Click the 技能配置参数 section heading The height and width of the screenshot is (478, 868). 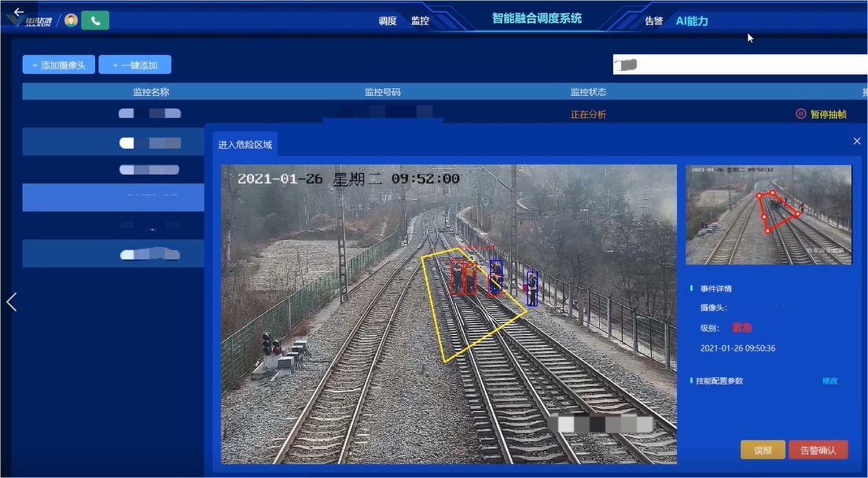pyautogui.click(x=719, y=381)
